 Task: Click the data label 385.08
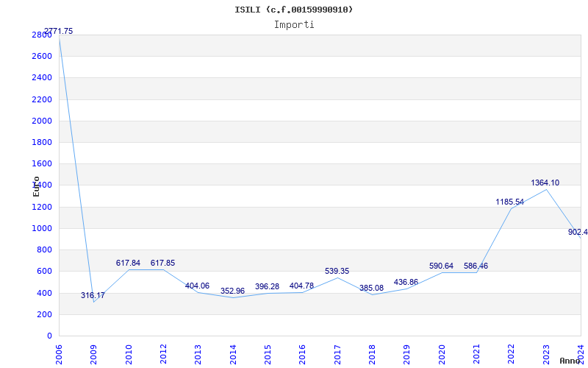click(372, 289)
